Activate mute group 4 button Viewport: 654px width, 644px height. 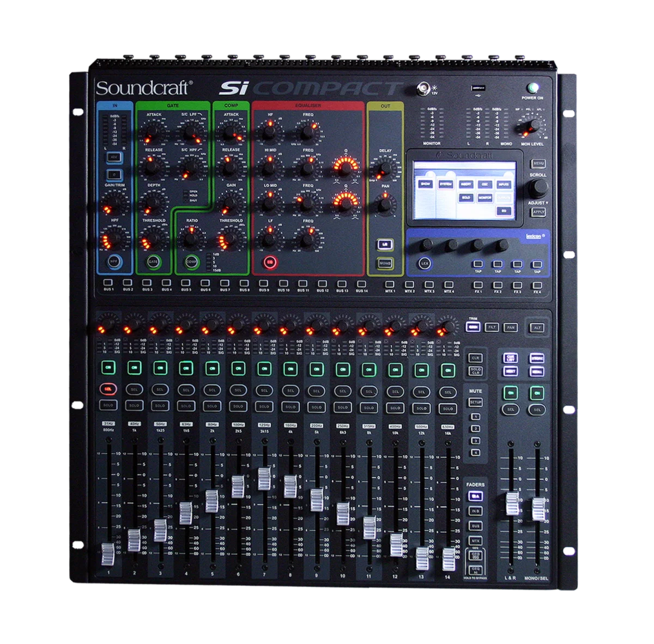click(x=475, y=453)
